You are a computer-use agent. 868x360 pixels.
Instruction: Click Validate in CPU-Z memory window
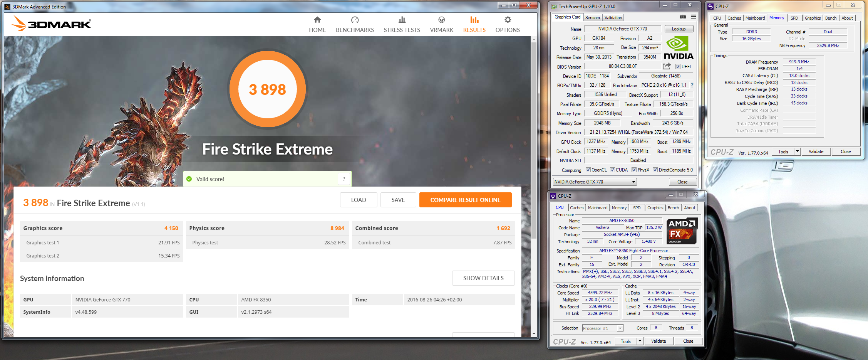[x=816, y=151]
